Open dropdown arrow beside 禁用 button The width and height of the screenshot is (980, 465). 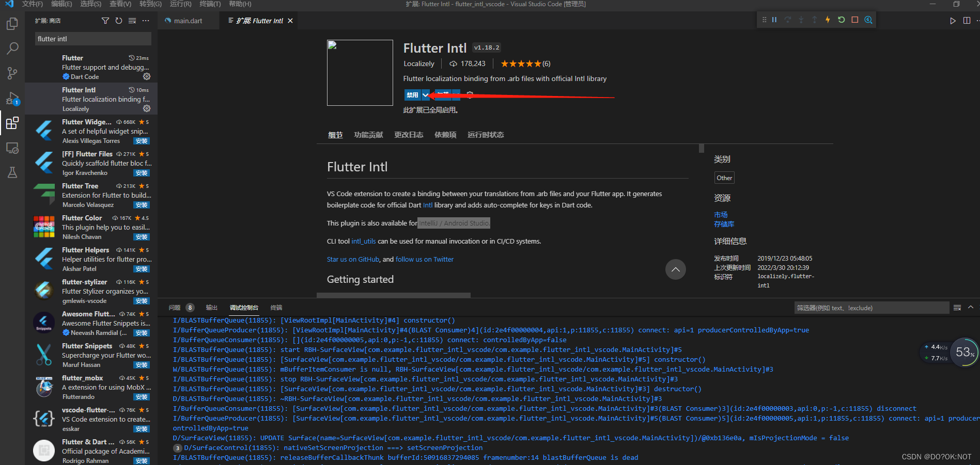tap(425, 95)
